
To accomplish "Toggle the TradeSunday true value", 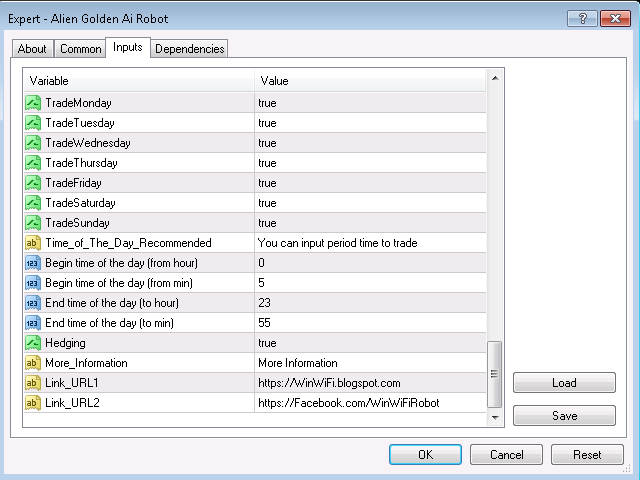I will pyautogui.click(x=370, y=223).
